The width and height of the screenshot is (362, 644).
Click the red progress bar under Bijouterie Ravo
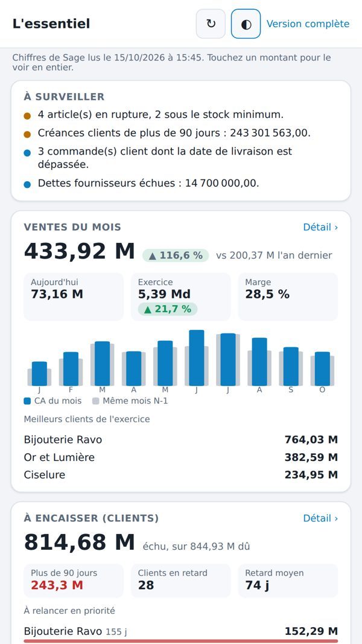181,641
